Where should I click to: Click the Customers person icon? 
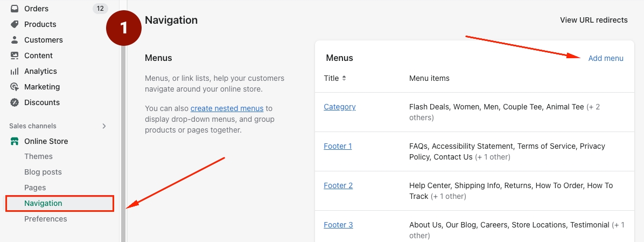coord(15,40)
